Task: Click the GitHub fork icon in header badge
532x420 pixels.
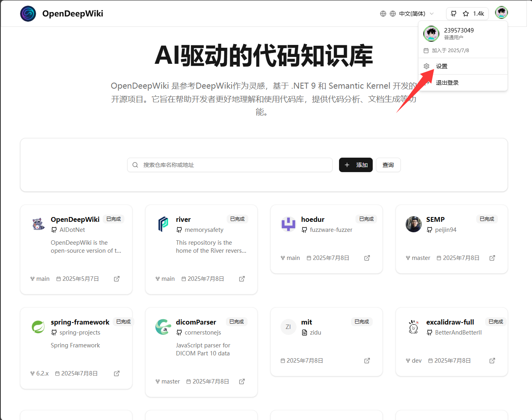Action: pos(453,13)
